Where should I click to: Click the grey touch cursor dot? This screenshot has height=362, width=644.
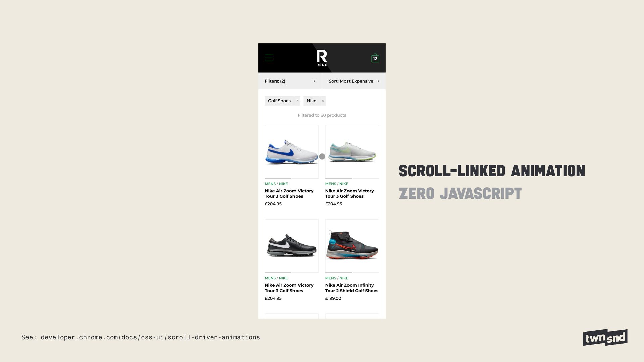coord(322,156)
